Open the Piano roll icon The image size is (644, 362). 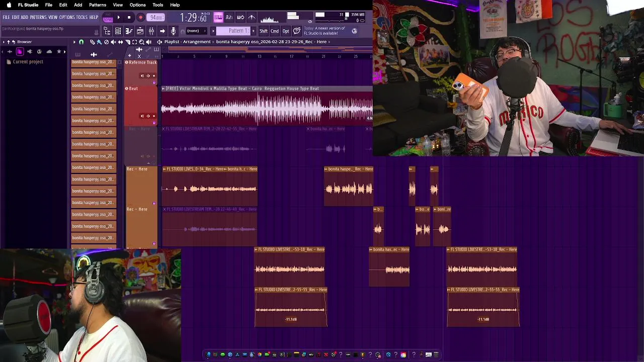[129, 31]
